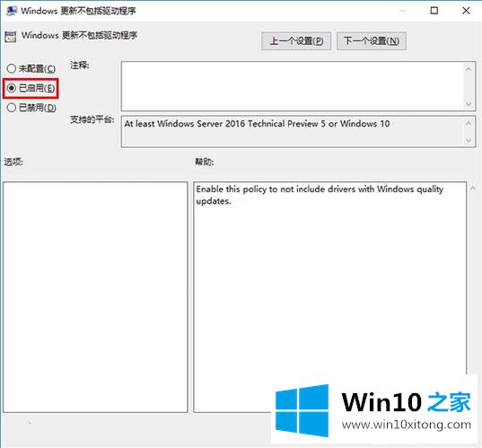Click the 支持的平台 label
The height and width of the screenshot is (448, 482).
[92, 119]
